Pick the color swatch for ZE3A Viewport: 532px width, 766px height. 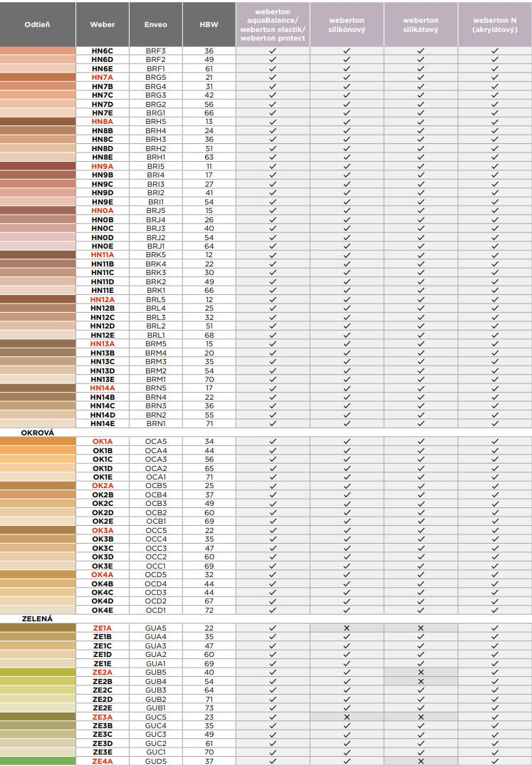point(38,717)
